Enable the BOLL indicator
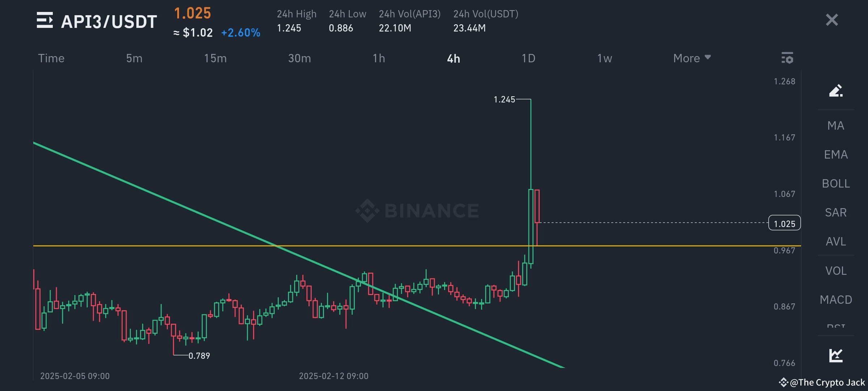This screenshot has height=391, width=868. pos(836,184)
